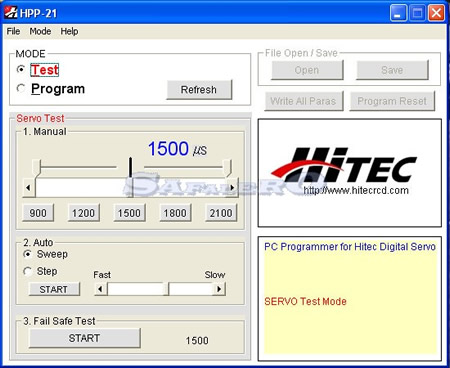Click the manual slider left arrow
This screenshot has width=450, height=368.
pos(28,188)
